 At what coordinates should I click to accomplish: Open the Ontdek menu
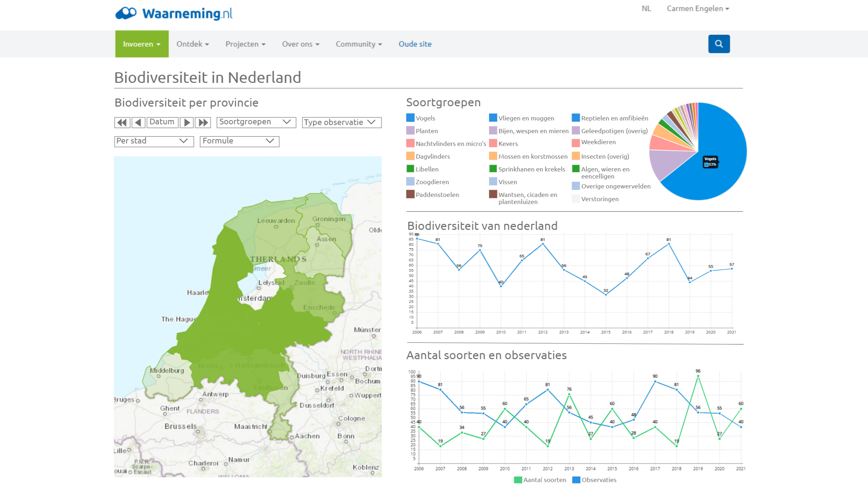coord(193,44)
